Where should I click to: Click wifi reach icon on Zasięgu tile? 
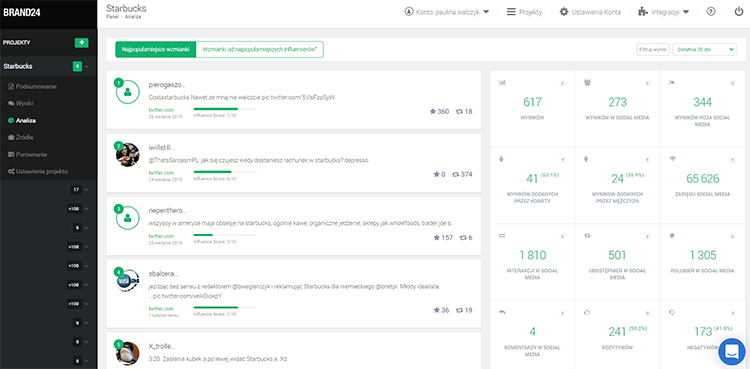pos(672,159)
